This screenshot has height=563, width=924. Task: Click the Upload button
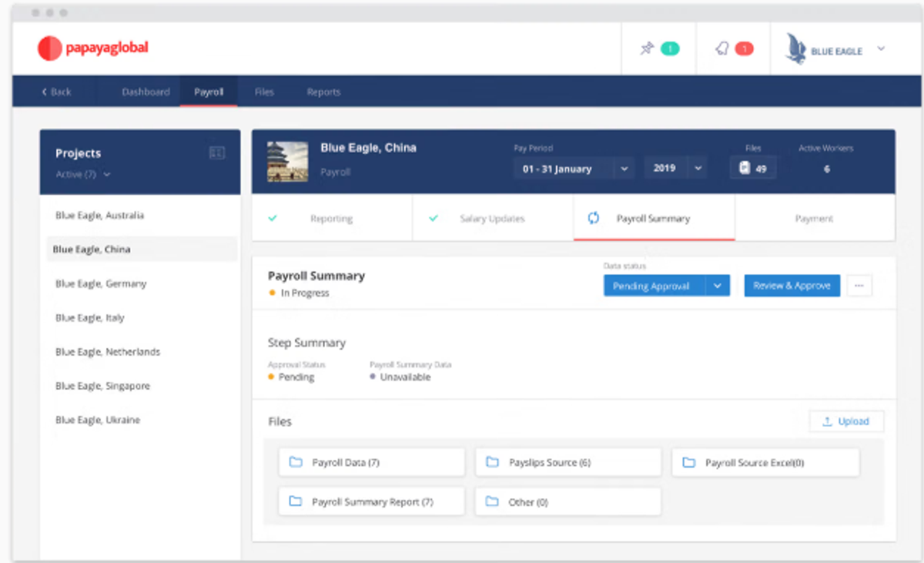click(846, 421)
